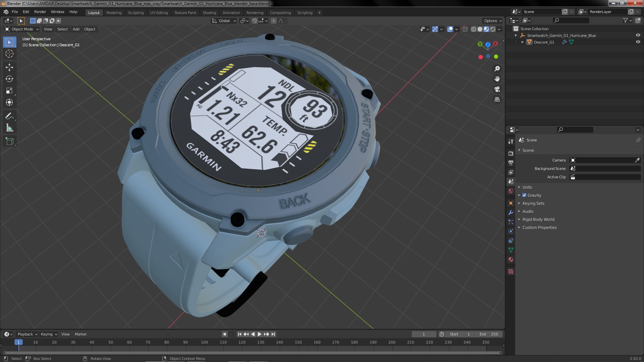This screenshot has width=644, height=362.
Task: Hide Smartwatch_Garmin_G1_Hurricane_Blue collection in viewport
Action: (x=638, y=35)
